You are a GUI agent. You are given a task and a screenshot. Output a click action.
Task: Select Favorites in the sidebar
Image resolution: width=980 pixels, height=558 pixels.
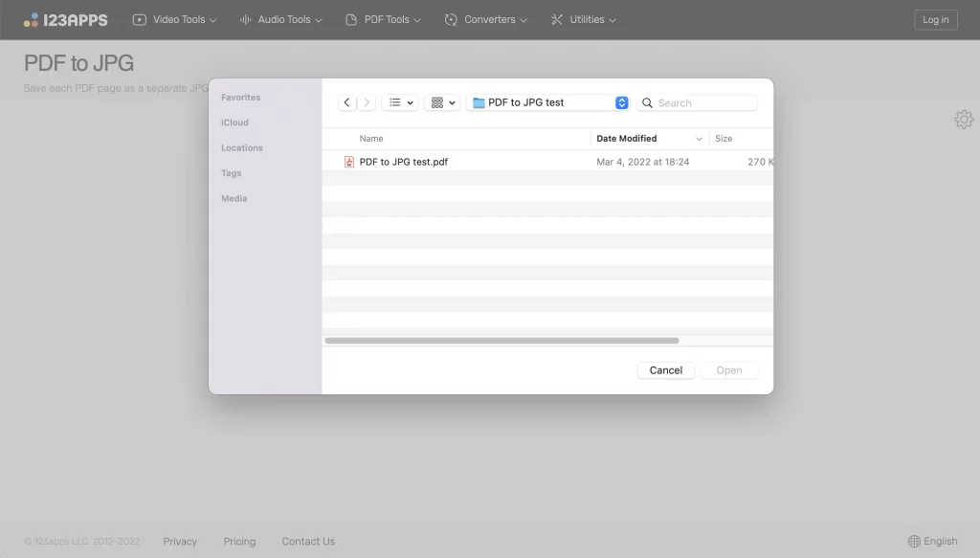pos(240,97)
